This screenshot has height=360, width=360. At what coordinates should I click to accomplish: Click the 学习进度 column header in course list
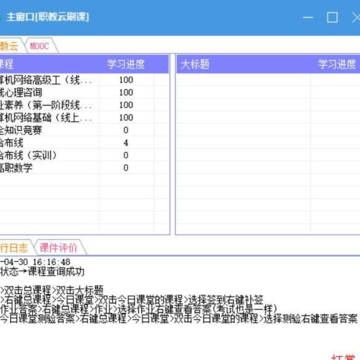click(126, 64)
